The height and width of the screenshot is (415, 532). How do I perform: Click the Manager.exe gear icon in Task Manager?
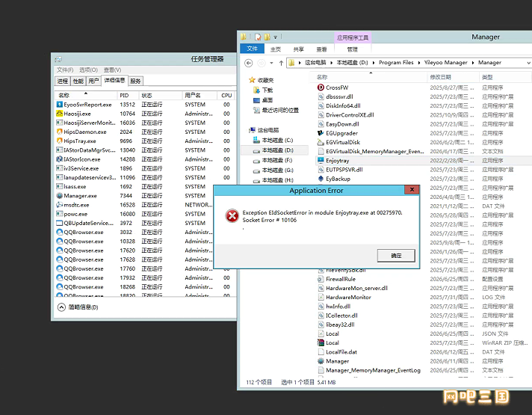click(59, 196)
